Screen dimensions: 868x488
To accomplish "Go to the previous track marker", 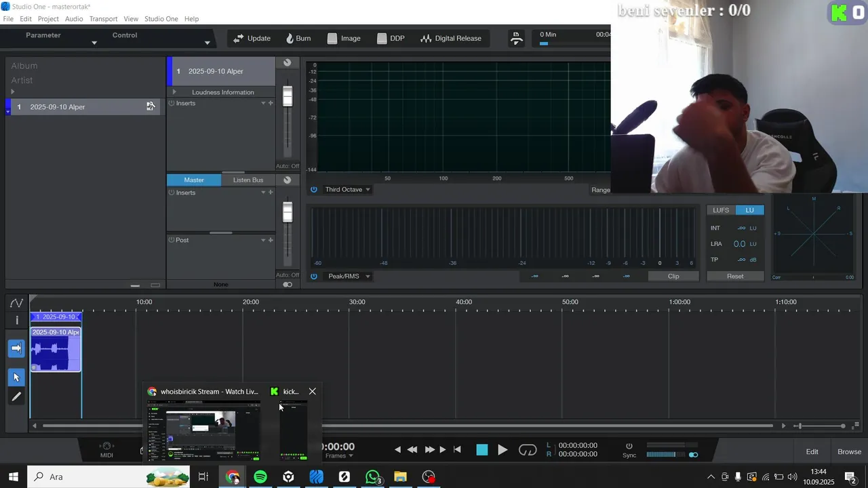I will 397,449.
